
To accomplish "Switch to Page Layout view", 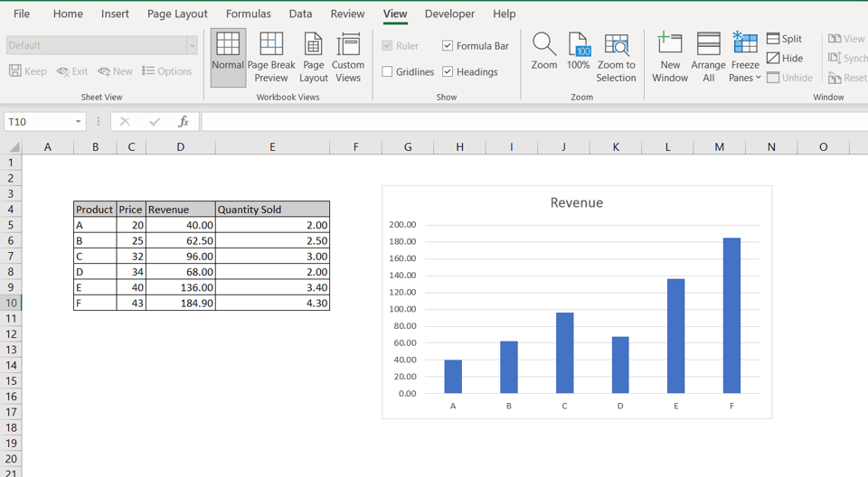I will tap(314, 58).
